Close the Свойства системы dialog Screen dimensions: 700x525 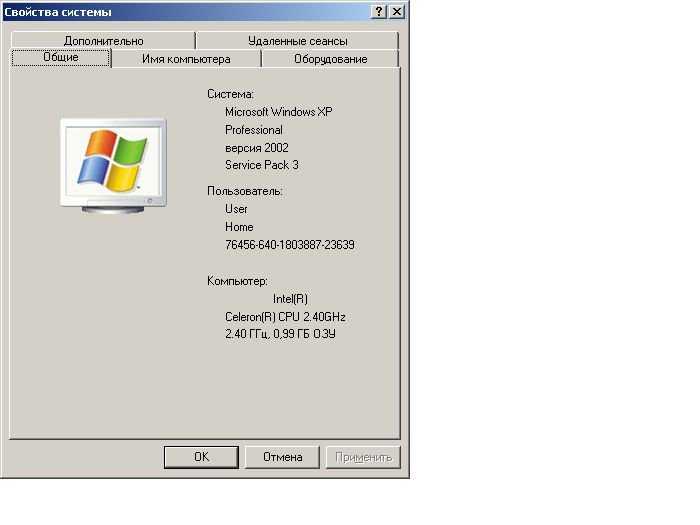click(396, 12)
